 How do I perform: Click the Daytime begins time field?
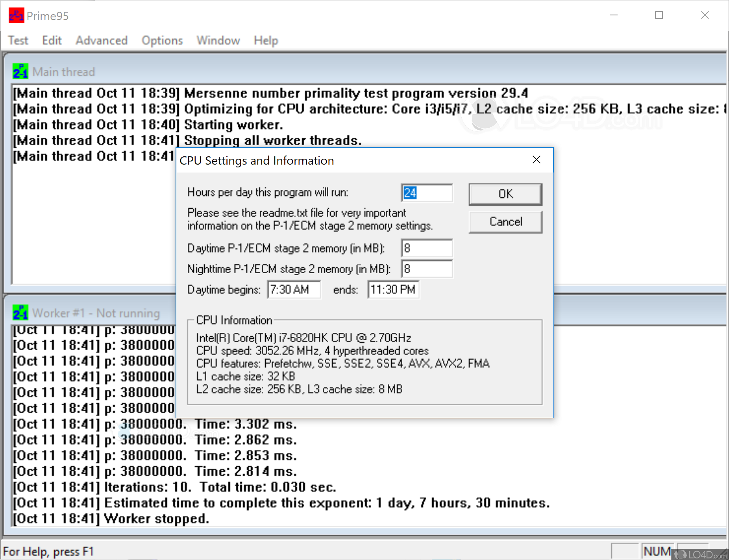[294, 290]
